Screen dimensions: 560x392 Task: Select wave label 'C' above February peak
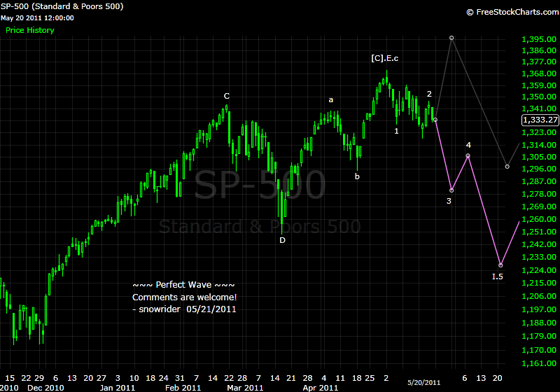(x=226, y=96)
